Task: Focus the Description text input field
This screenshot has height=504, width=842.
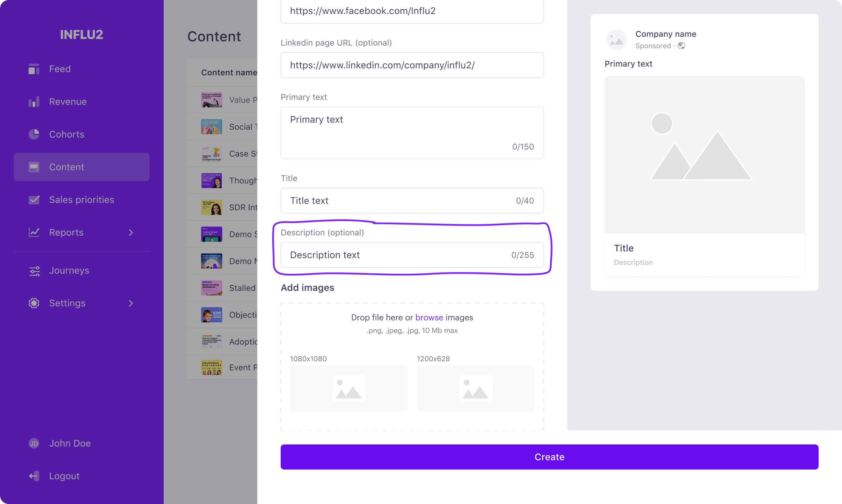Action: [412, 255]
